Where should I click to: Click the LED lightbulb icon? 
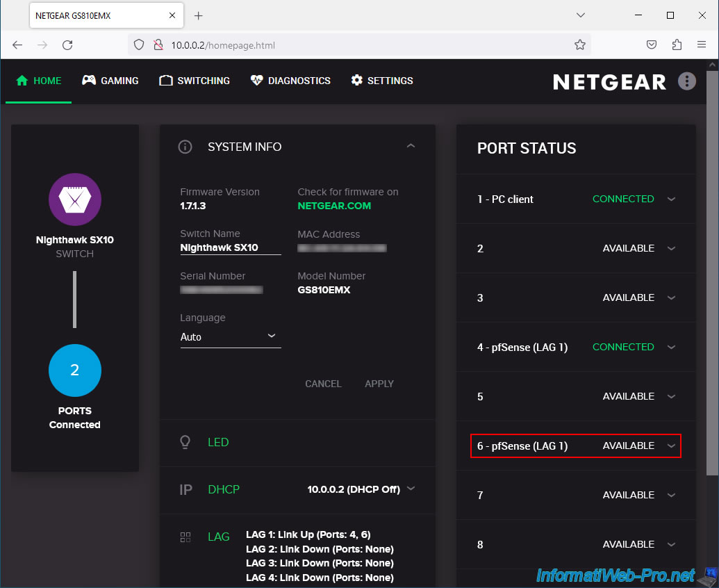(185, 442)
